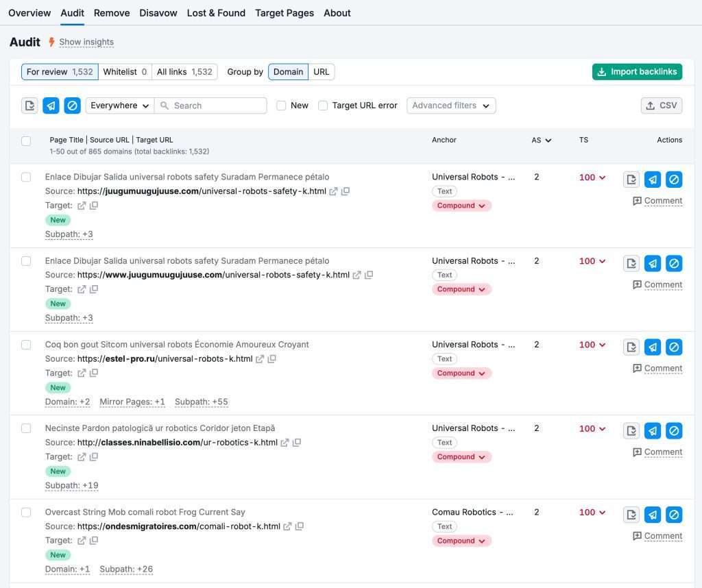Select the Whitelist filter

(125, 71)
